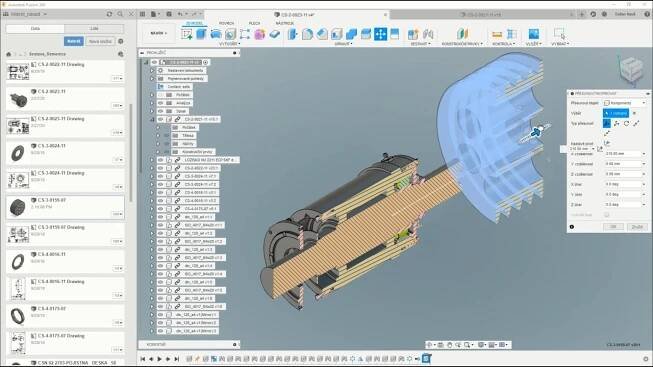
Task: Click the X vzdálenost input field
Action: [624, 154]
